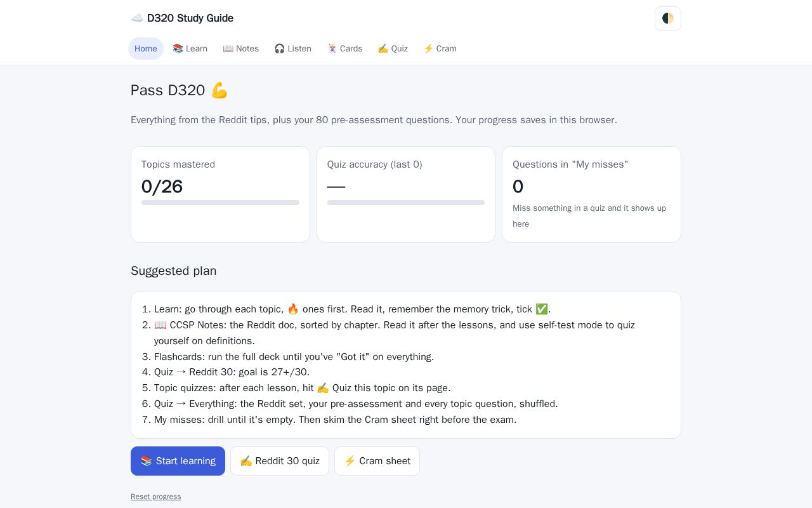
Task: Click the Topics mastered progress bar
Action: click(x=220, y=203)
